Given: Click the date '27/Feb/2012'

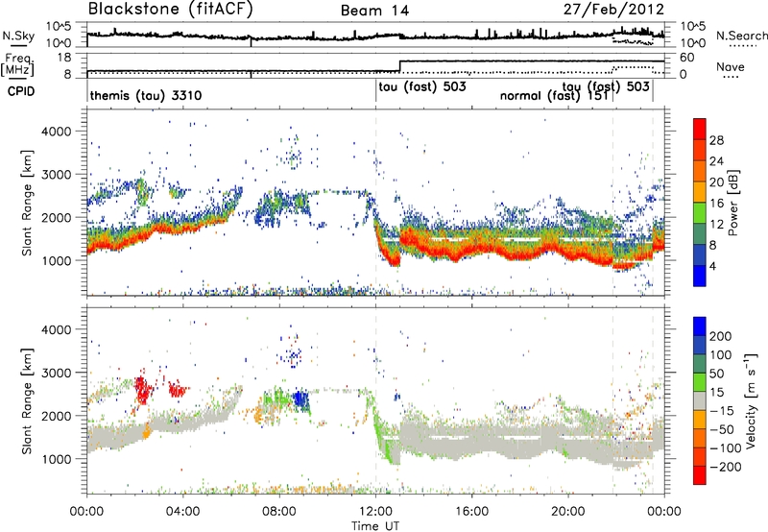Looking at the screenshot, I should point(613,10).
